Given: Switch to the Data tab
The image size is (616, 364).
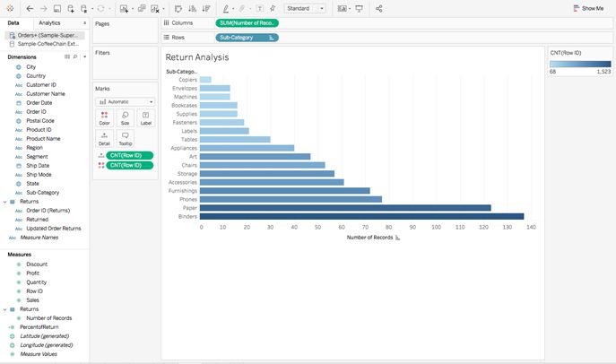Looking at the screenshot, I should point(13,23).
